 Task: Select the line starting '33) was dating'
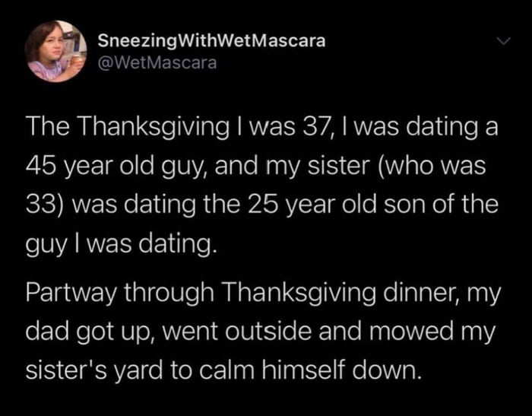point(262,205)
